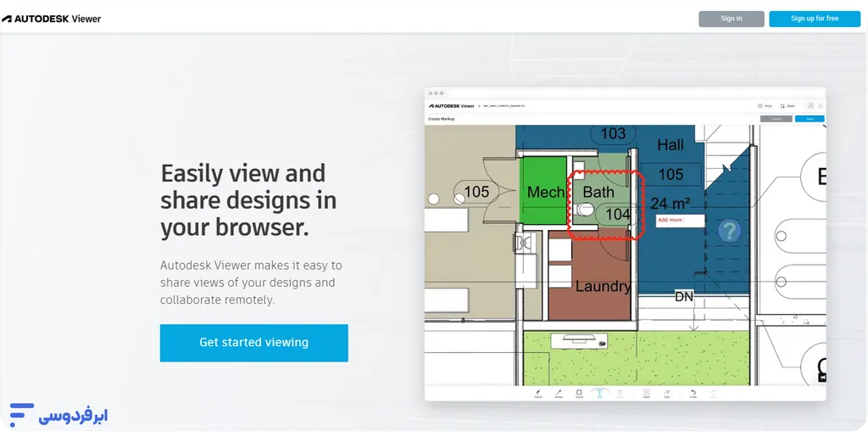Click the toilet fixture symbol in Bath
The width and height of the screenshot is (868, 437).
(x=583, y=210)
